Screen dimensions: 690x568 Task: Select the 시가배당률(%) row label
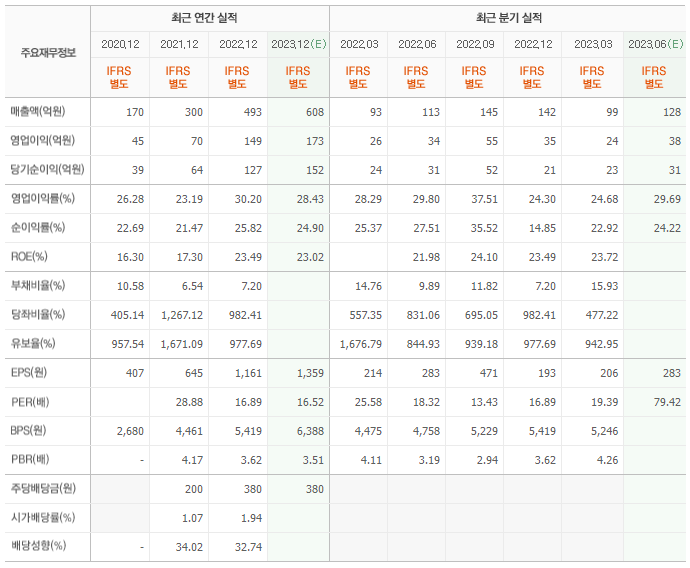coord(43,518)
